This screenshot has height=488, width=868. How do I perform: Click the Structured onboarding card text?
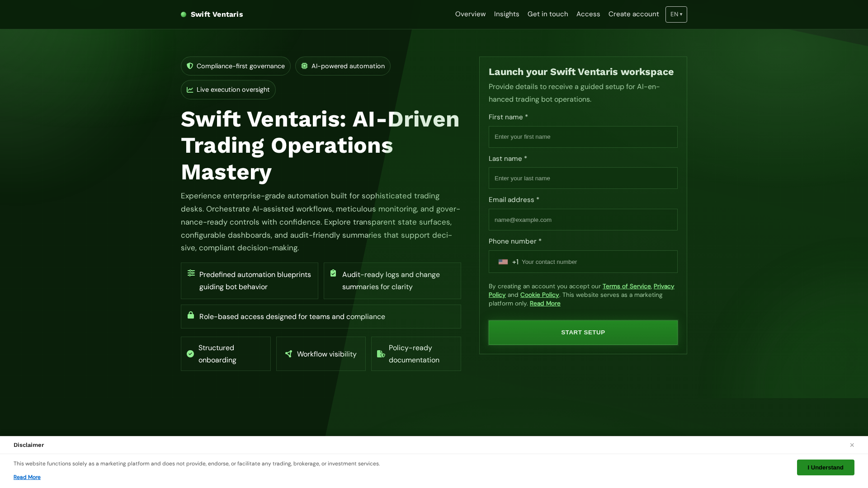pyautogui.click(x=217, y=354)
